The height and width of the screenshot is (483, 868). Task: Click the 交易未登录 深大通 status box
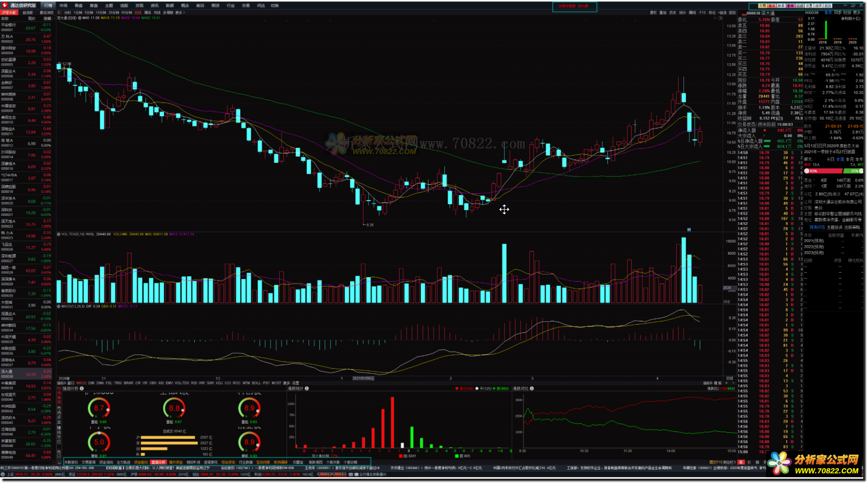(x=575, y=6)
